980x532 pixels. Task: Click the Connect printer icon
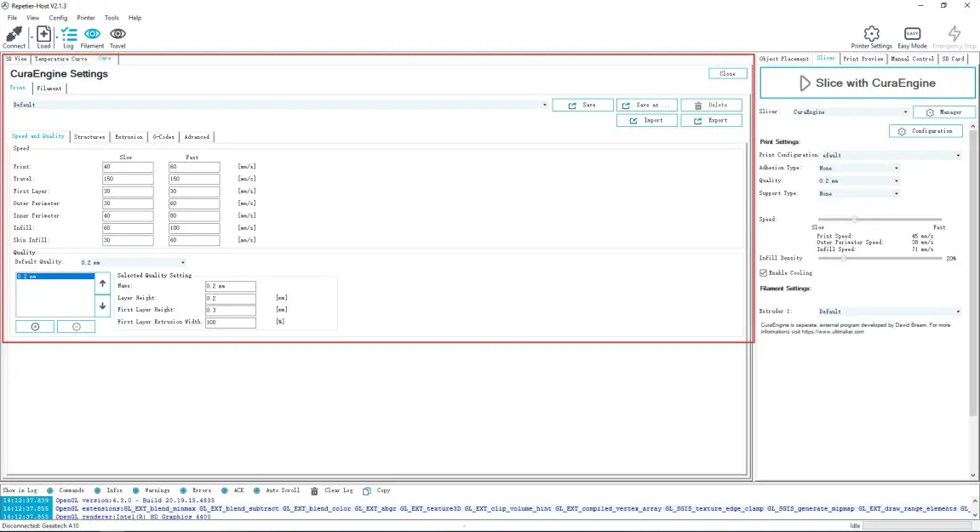coord(13,36)
